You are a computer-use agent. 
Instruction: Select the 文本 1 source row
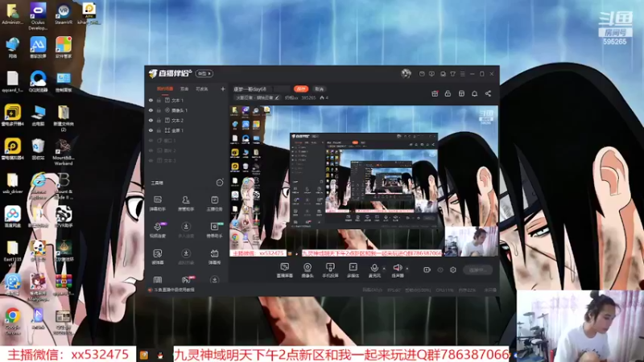(187, 100)
